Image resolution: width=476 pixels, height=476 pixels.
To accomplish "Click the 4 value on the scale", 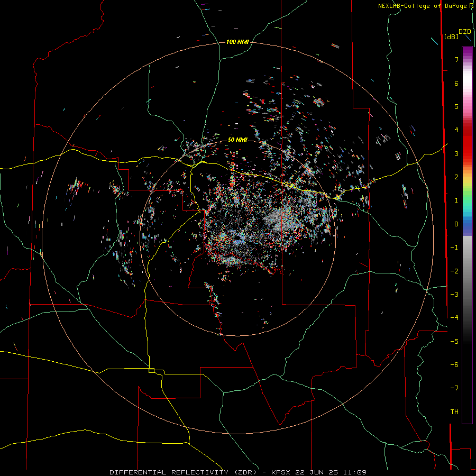I will 456,130.
